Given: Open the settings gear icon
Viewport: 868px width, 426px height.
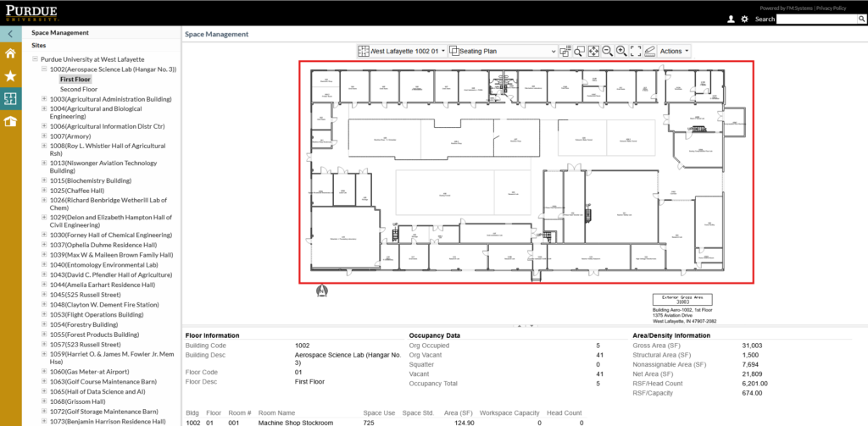Looking at the screenshot, I should (x=744, y=19).
